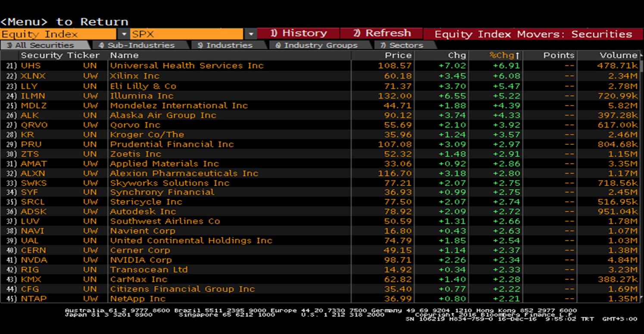Select the UHS ticker row
Image resolution: width=644 pixels, height=334 pixels.
click(x=320, y=66)
